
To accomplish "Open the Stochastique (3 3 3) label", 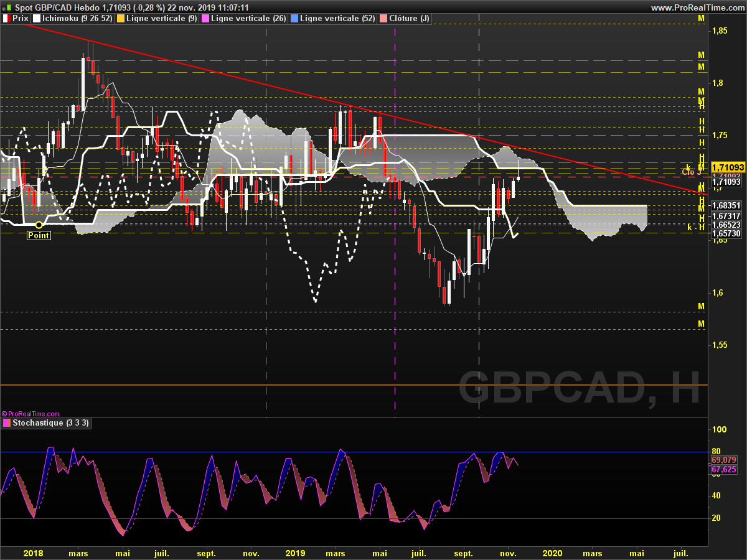I will tap(51, 423).
